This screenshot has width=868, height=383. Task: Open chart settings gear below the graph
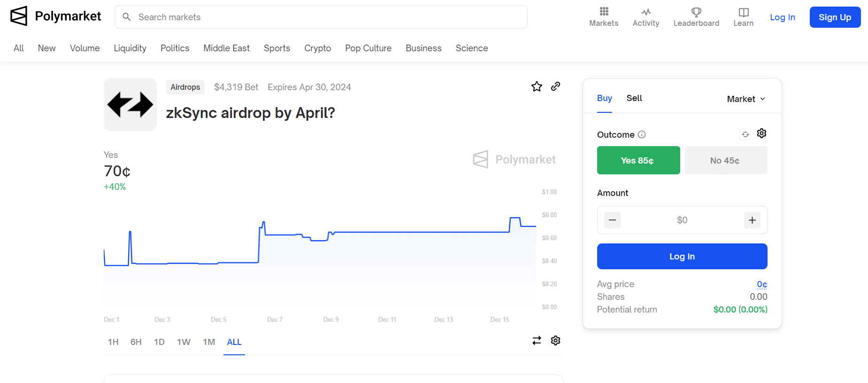click(x=555, y=341)
